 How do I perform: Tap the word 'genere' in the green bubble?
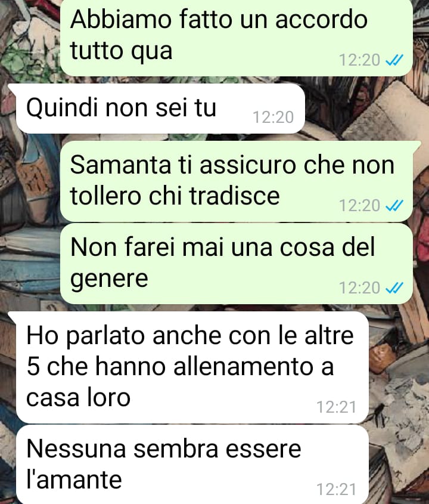[109, 279]
